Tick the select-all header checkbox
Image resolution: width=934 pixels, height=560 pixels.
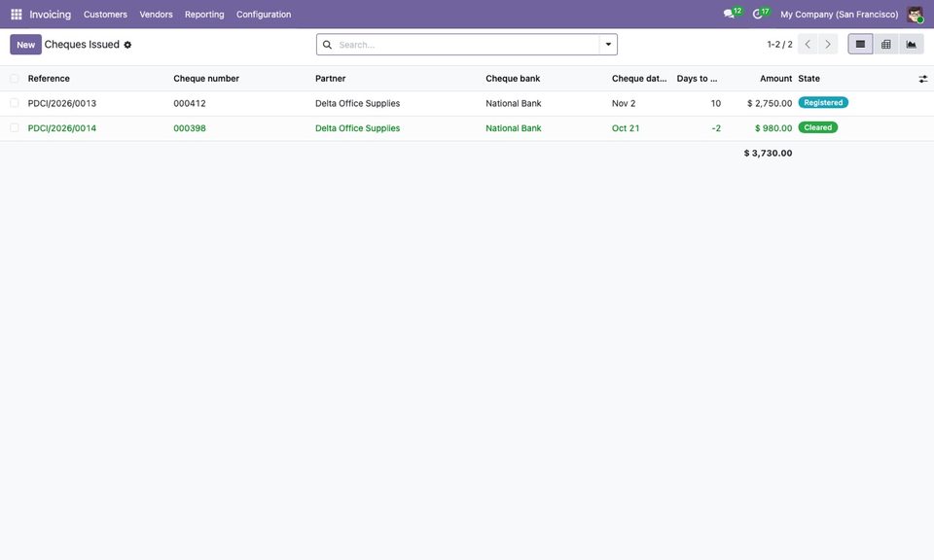coord(15,79)
